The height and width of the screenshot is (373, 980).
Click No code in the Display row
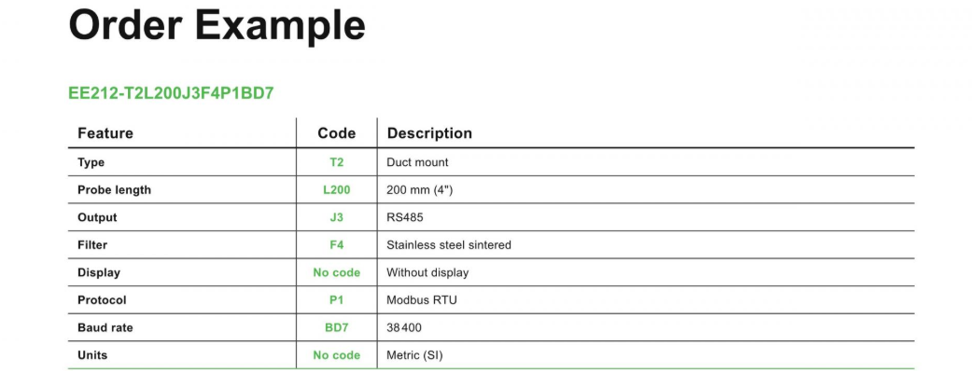point(336,272)
